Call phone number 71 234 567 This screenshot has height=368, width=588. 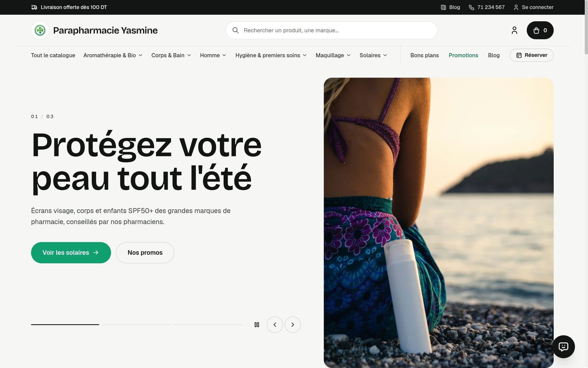click(x=487, y=7)
